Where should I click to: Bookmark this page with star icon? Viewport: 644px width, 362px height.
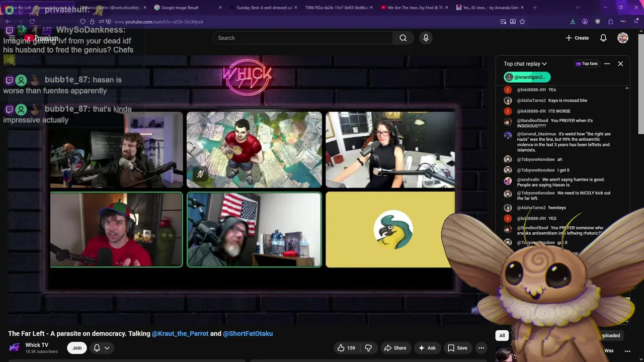pyautogui.click(x=522, y=22)
